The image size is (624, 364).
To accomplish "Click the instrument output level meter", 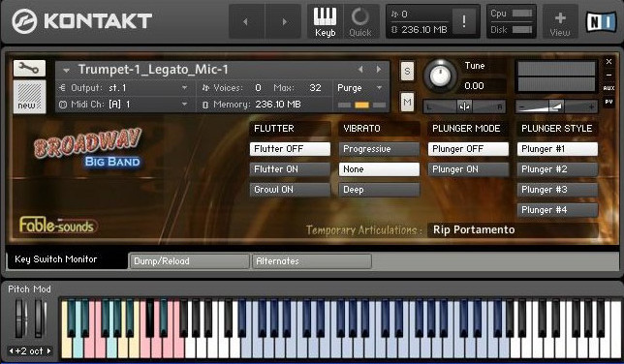I will click(x=556, y=76).
